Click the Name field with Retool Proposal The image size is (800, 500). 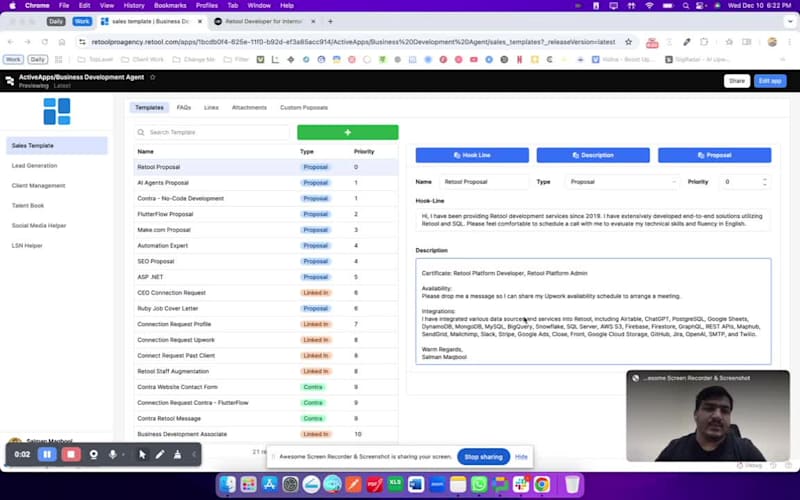click(x=484, y=182)
